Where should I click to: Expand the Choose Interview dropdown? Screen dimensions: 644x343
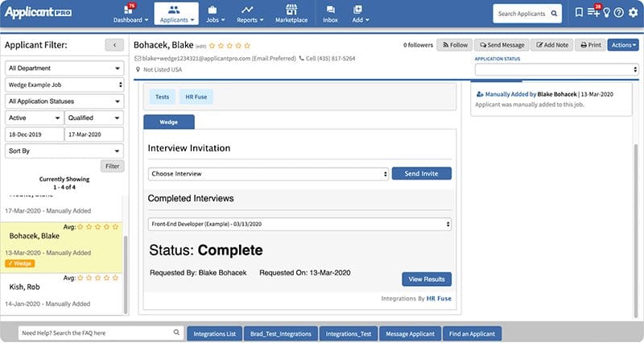click(x=269, y=173)
